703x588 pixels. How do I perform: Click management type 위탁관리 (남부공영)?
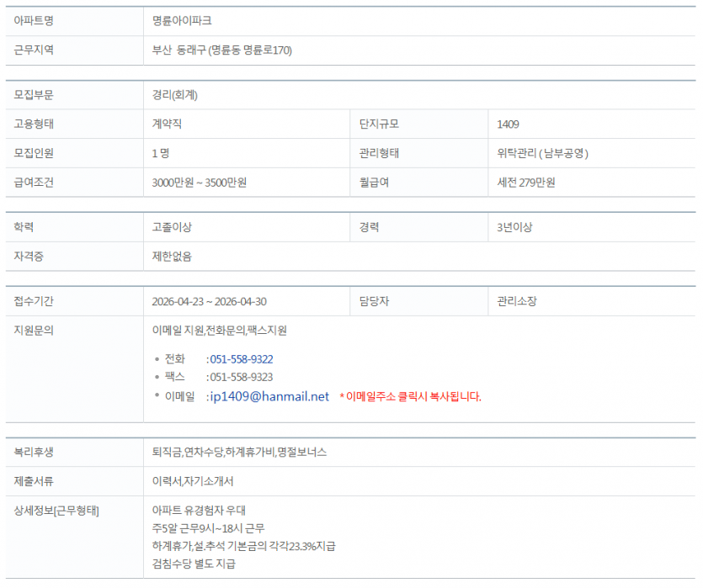[542, 153]
